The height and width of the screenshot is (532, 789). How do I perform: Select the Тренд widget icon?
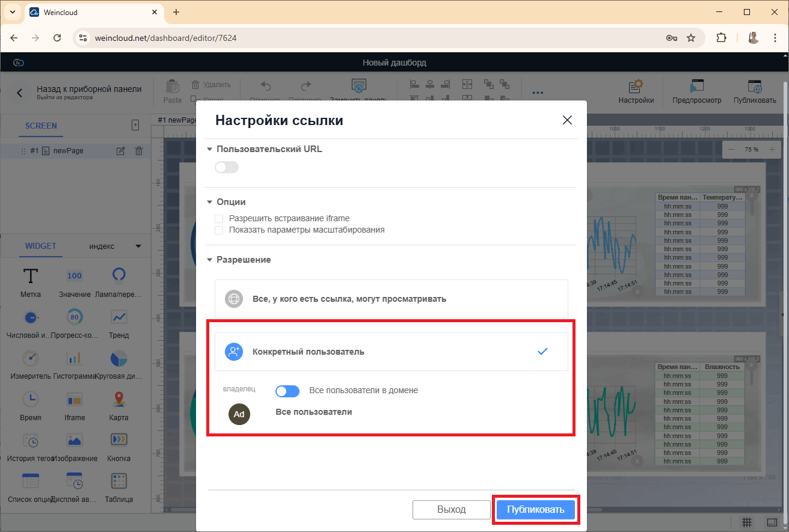(118, 317)
